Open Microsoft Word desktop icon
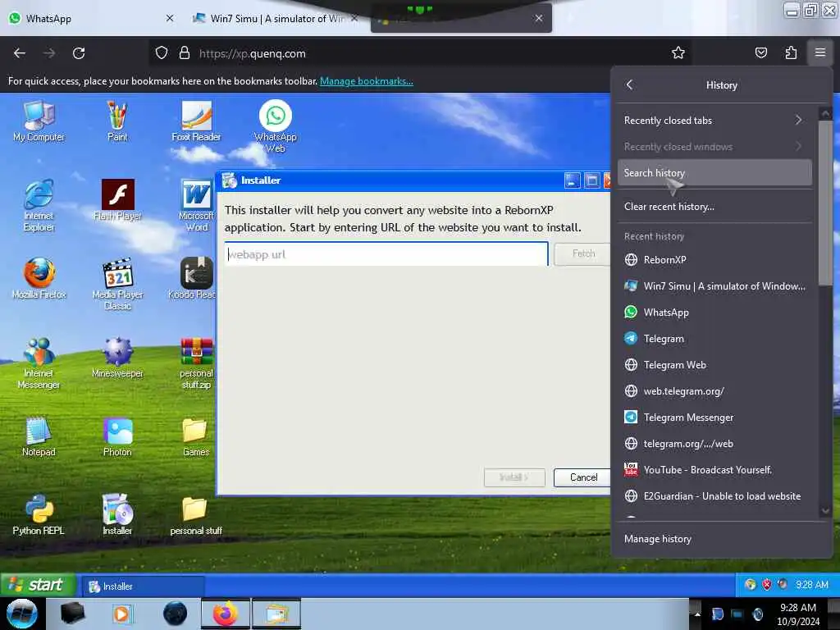This screenshot has height=630, width=840. (x=196, y=206)
